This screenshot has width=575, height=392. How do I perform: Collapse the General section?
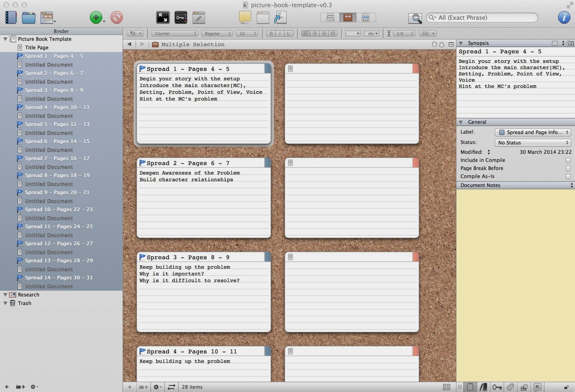tap(461, 122)
